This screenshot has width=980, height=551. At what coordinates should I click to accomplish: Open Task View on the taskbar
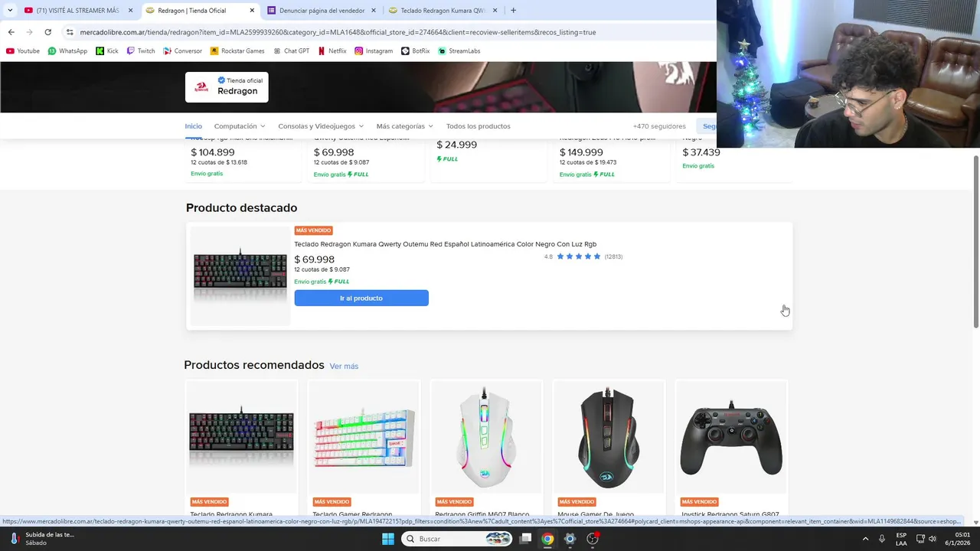click(x=525, y=539)
